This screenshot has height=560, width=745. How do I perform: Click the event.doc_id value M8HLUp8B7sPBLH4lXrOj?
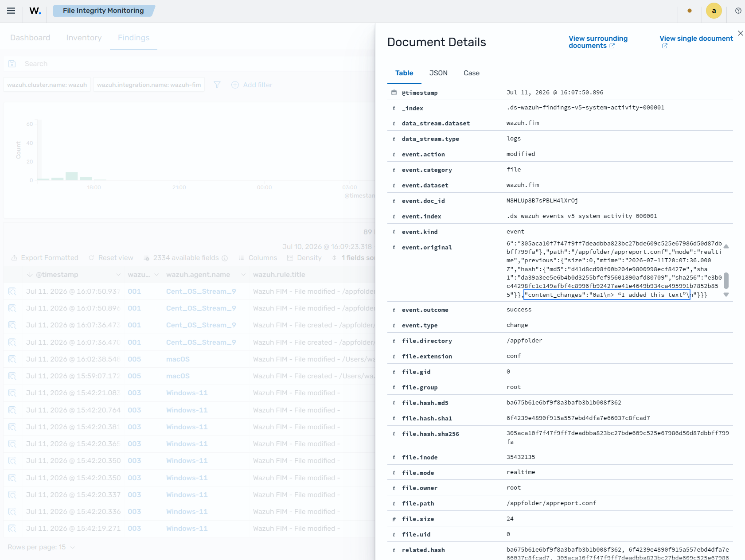542,201
